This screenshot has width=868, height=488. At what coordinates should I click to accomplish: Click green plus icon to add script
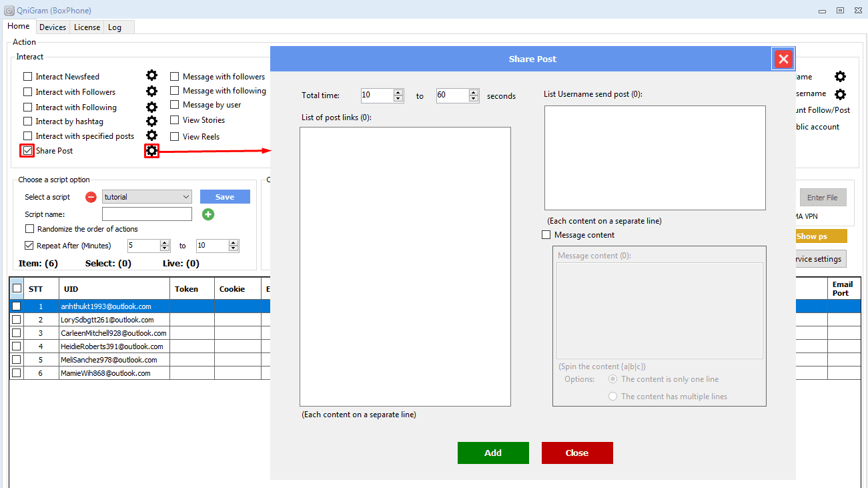208,214
